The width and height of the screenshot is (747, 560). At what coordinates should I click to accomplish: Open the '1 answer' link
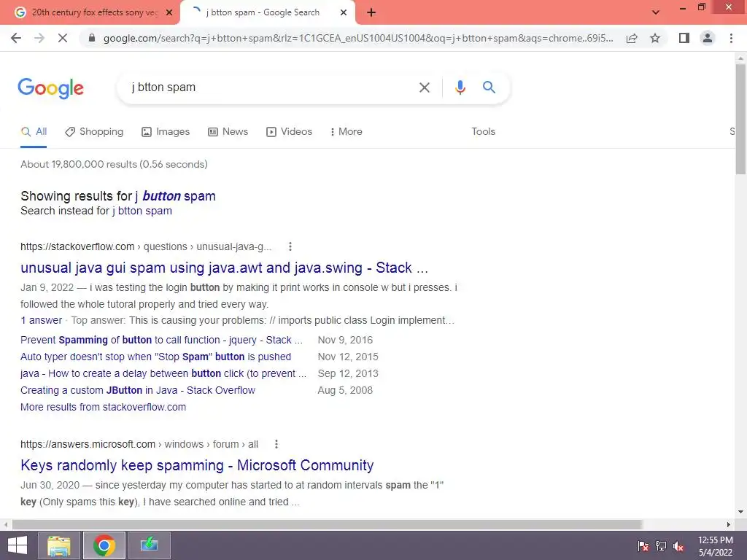tap(42, 321)
